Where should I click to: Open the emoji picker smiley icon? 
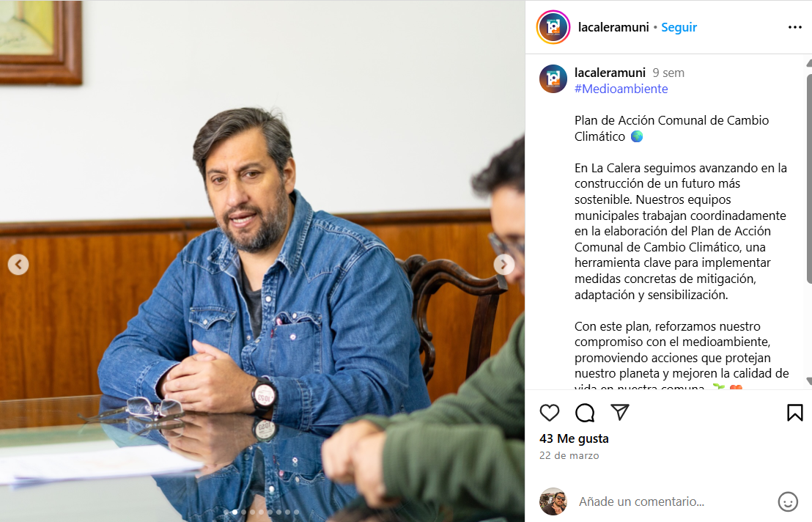tap(788, 501)
